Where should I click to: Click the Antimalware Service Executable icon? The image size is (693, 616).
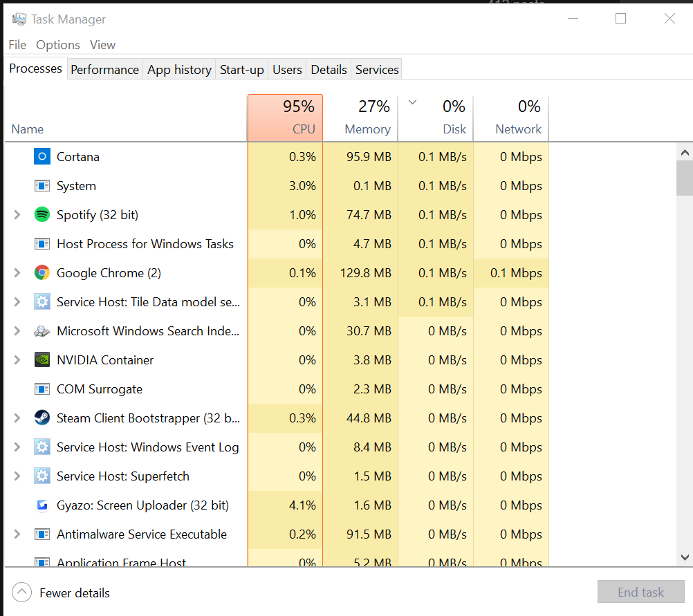[42, 534]
